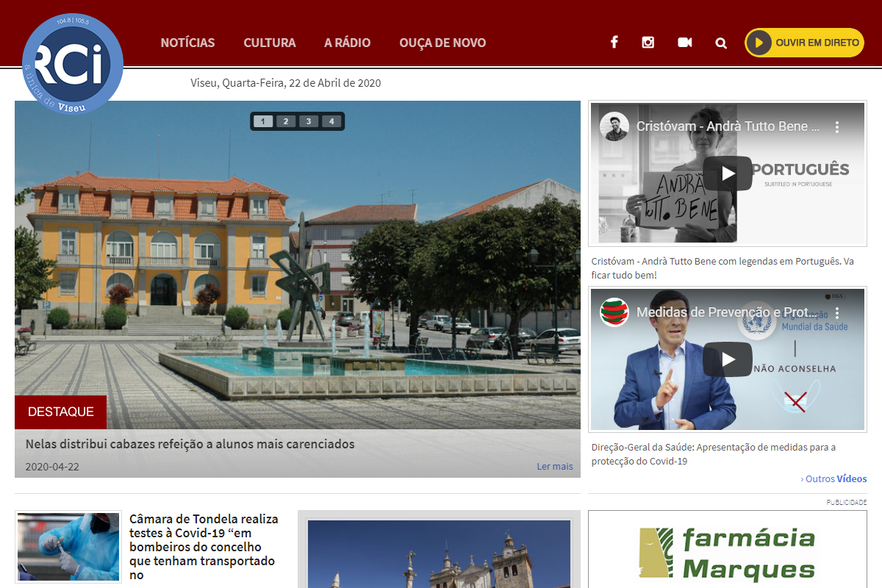
Task: Open options menu on Cristóvam video
Action: [836, 126]
